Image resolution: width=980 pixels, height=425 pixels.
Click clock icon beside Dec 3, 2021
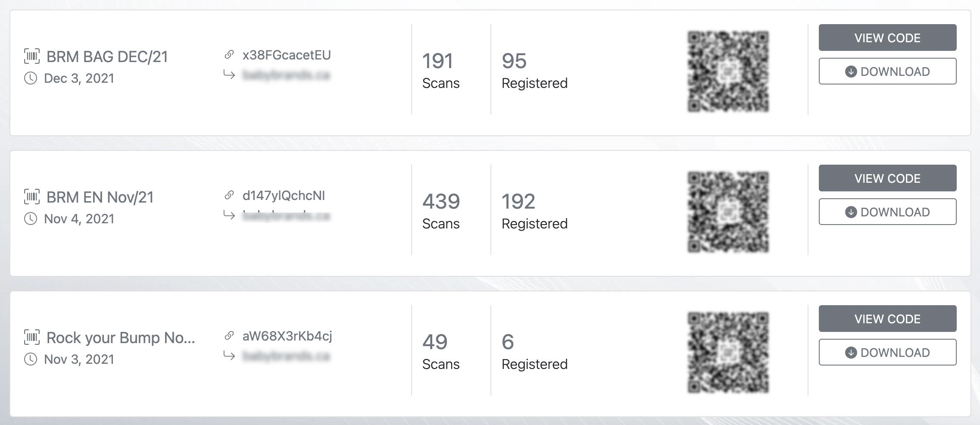pos(30,78)
